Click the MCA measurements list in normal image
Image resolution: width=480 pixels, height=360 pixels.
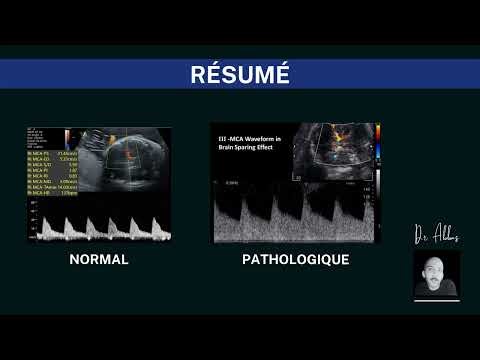[52, 173]
